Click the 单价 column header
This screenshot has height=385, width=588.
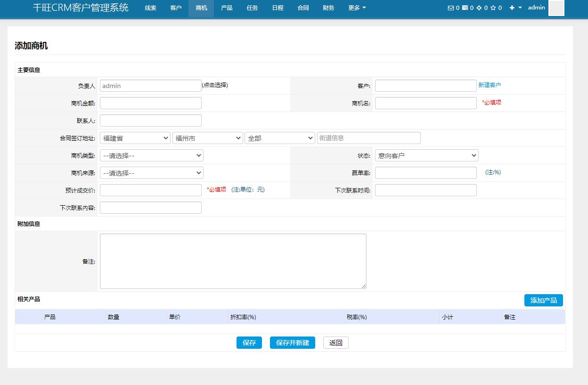tap(175, 317)
